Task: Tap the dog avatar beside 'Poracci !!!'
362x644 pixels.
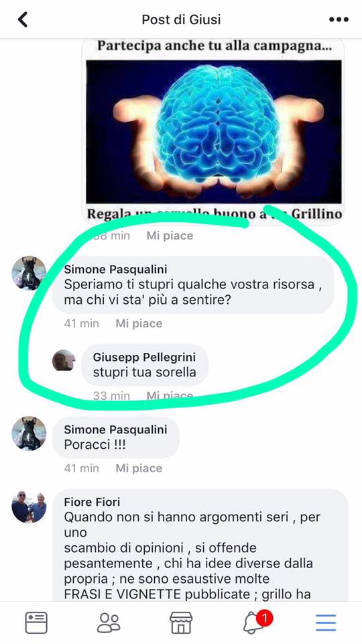Action: pyautogui.click(x=29, y=434)
